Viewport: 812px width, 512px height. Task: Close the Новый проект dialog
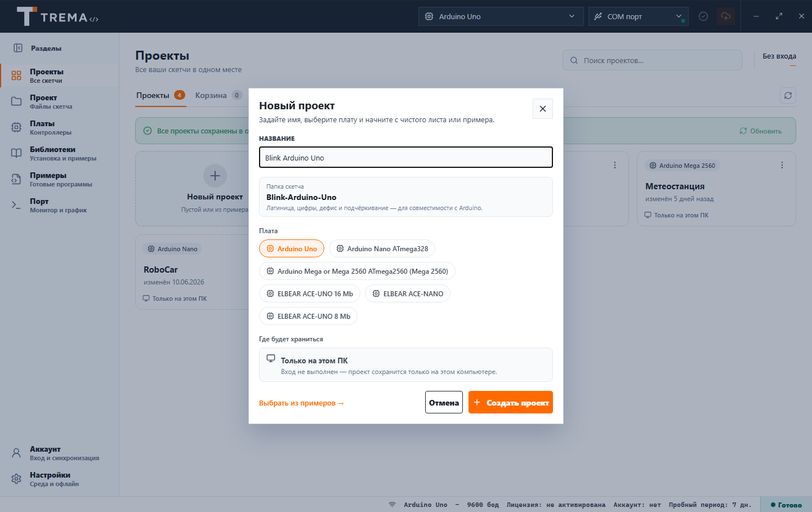(543, 109)
